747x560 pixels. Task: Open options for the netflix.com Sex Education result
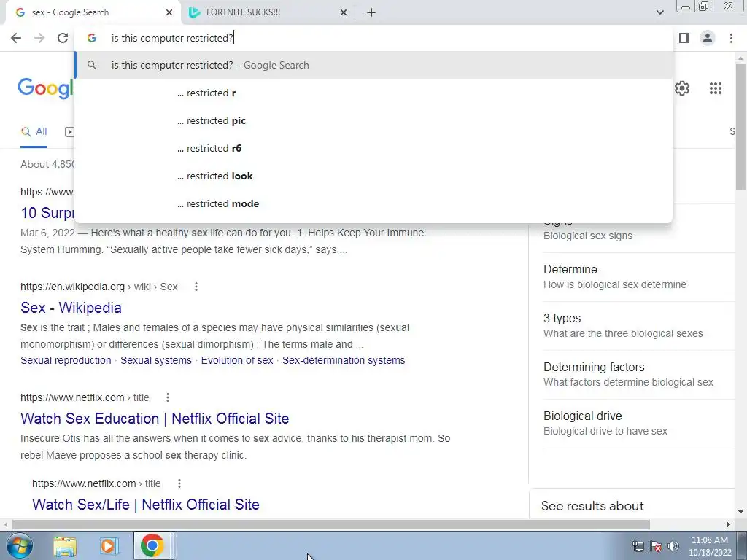(168, 397)
